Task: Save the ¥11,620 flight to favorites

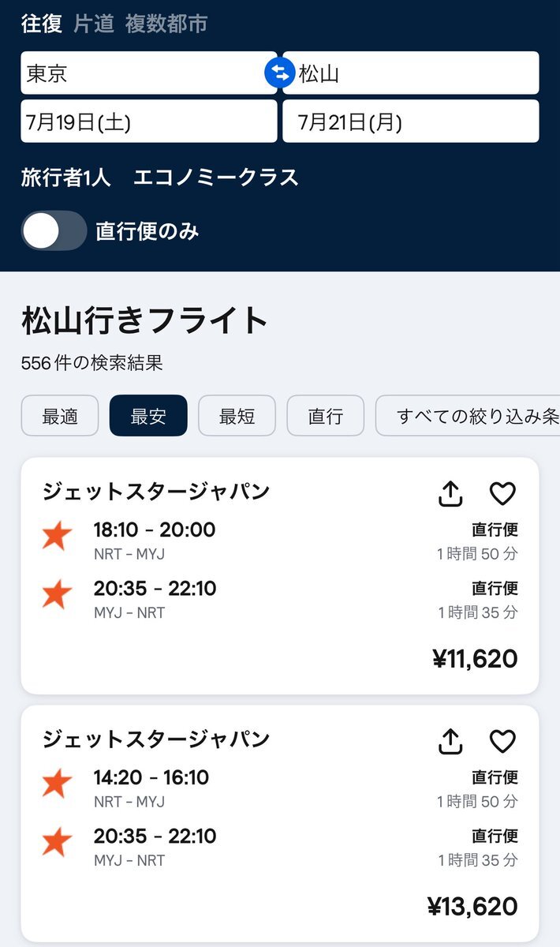Action: click(502, 494)
